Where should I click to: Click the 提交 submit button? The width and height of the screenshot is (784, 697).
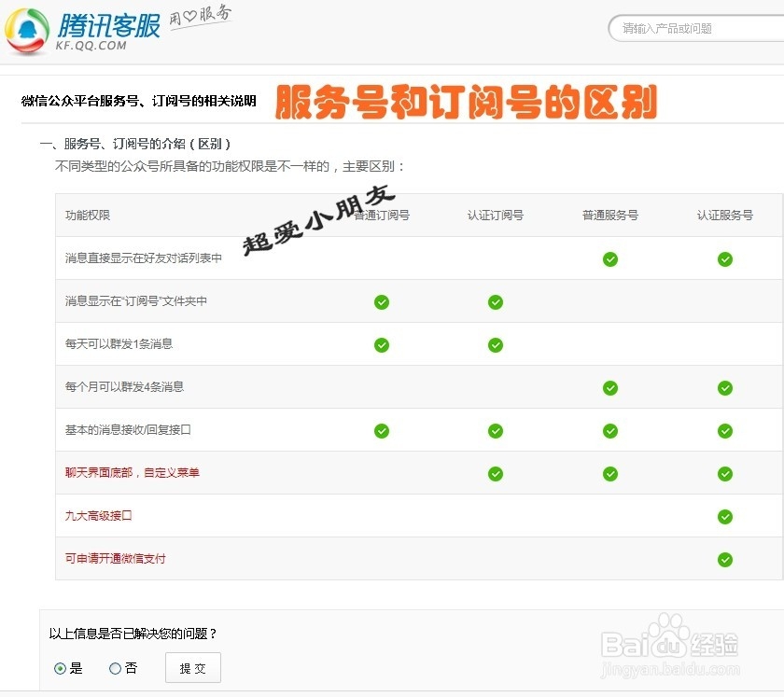pyautogui.click(x=193, y=668)
